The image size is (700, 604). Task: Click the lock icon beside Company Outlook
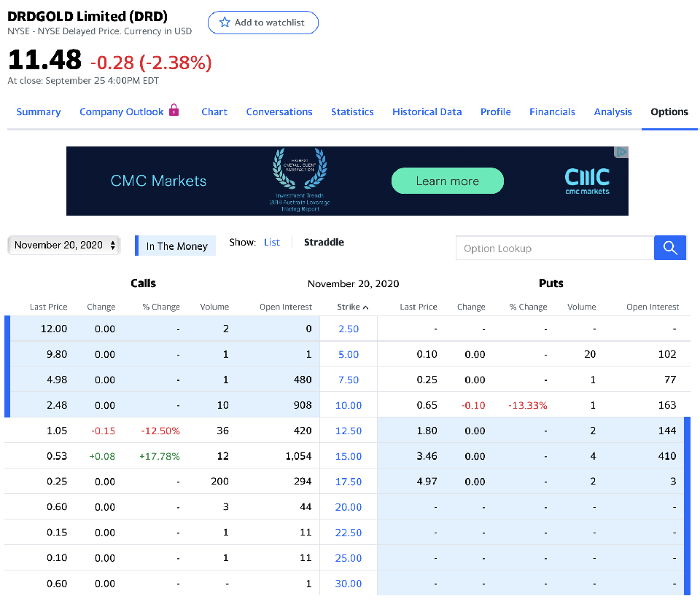pyautogui.click(x=174, y=110)
